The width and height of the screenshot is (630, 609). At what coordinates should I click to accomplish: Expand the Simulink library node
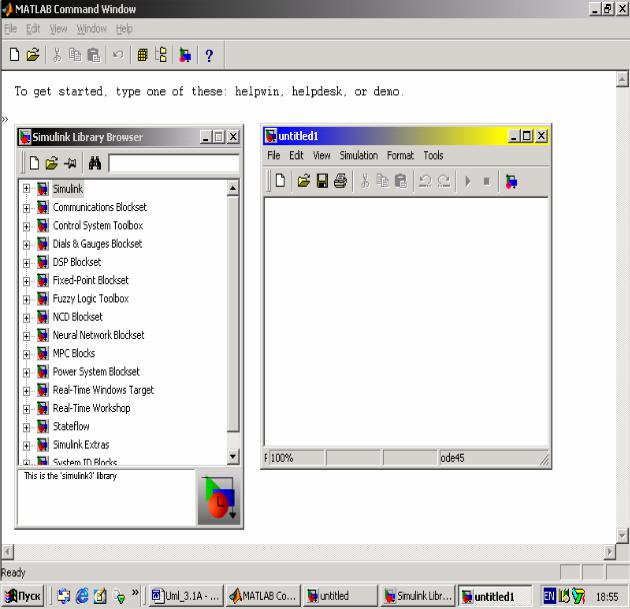click(x=27, y=188)
